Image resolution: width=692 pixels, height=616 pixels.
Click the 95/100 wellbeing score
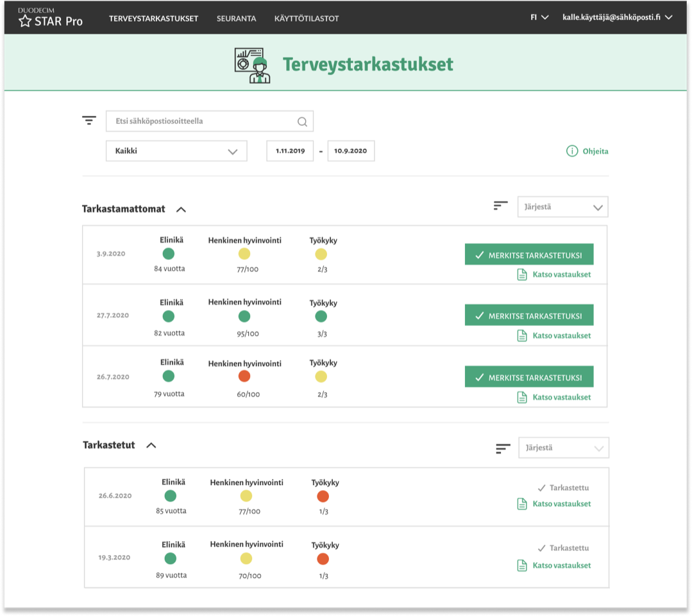click(x=248, y=334)
